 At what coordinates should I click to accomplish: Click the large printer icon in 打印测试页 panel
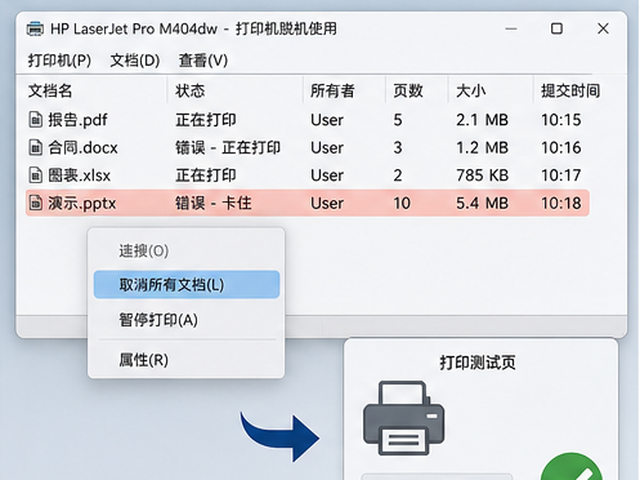(x=404, y=418)
